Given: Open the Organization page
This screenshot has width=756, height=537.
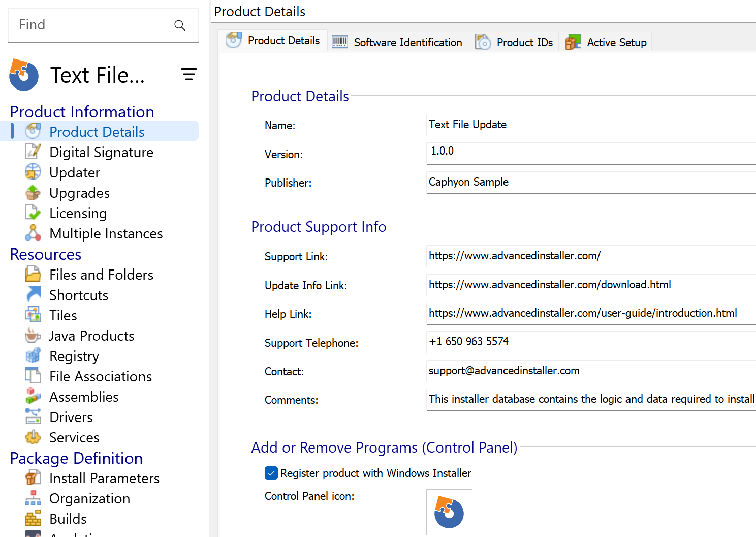Looking at the screenshot, I should [89, 498].
